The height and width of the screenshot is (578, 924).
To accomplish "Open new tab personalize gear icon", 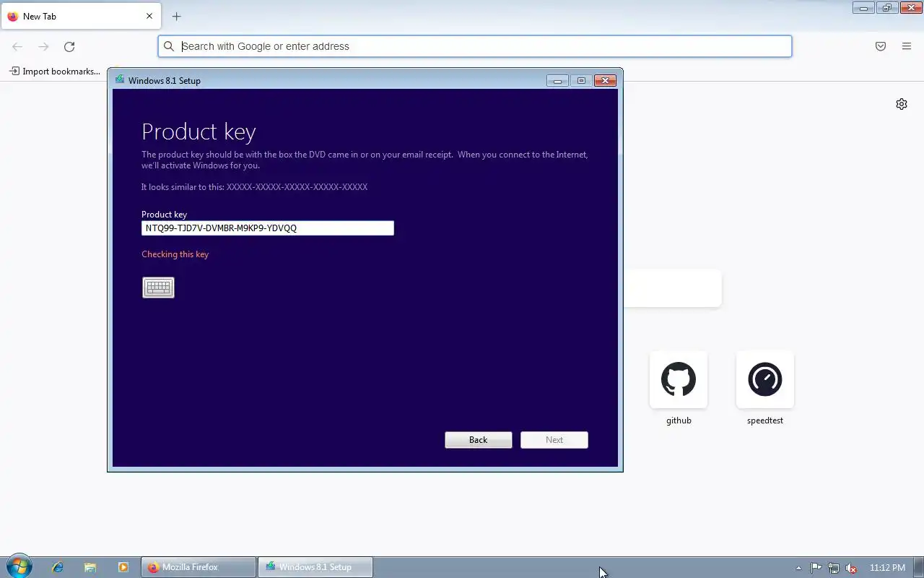I will point(902,104).
